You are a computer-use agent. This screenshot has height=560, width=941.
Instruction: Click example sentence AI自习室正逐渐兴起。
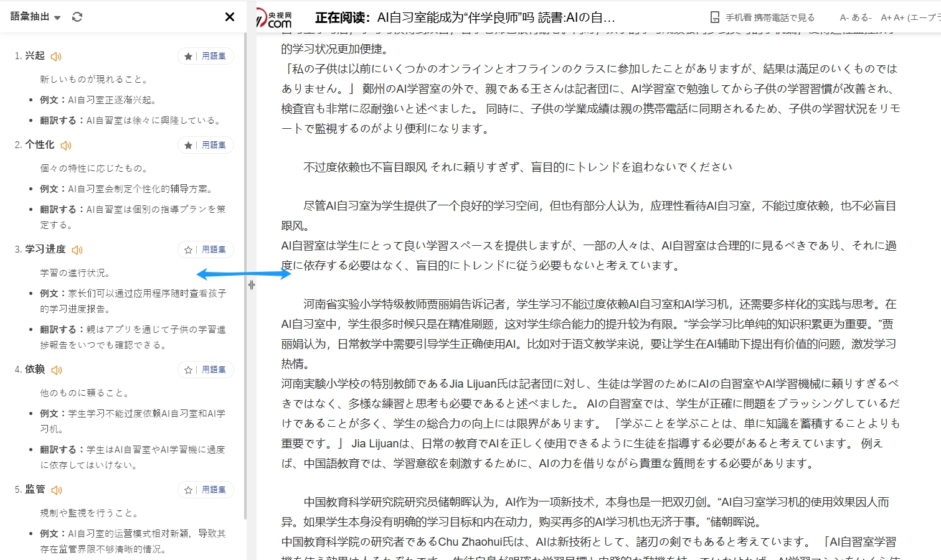(x=112, y=100)
